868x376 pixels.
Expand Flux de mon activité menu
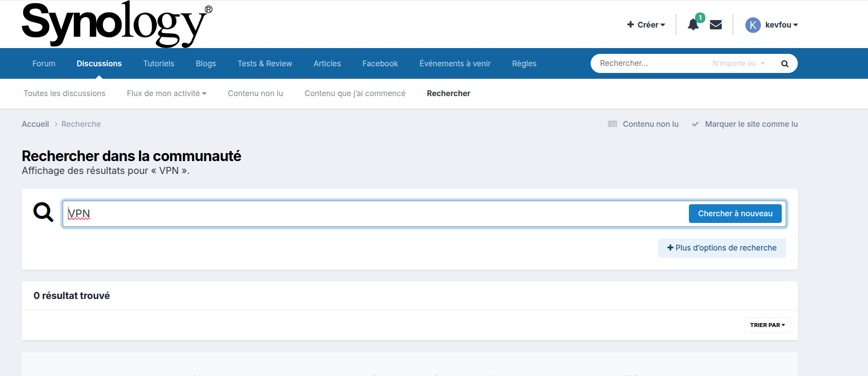pos(166,93)
